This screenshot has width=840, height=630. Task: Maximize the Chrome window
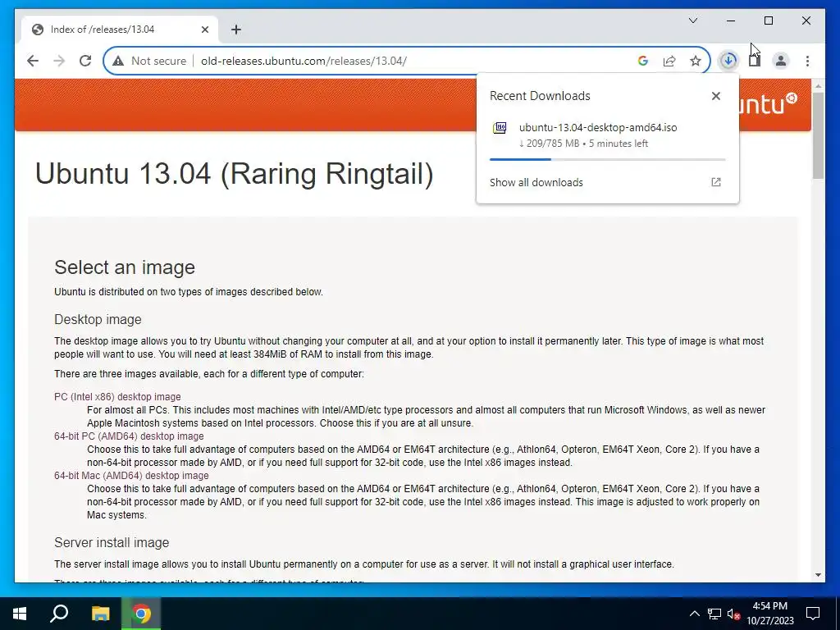(x=768, y=21)
